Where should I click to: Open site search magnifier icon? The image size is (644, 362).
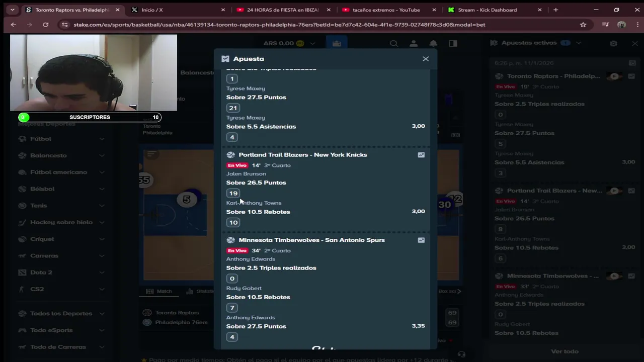[x=394, y=44]
